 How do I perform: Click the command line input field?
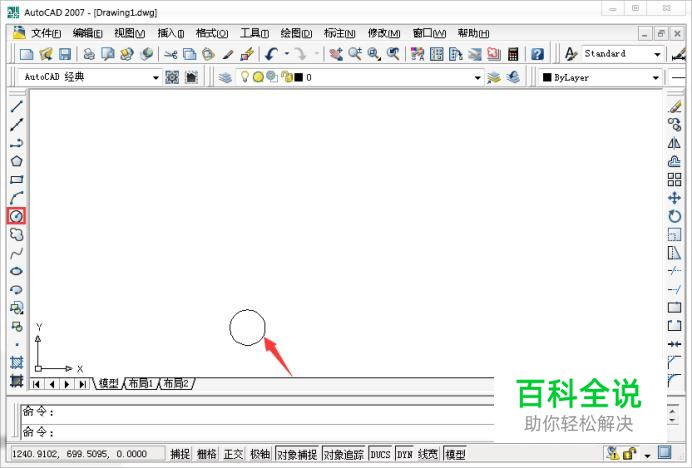tap(257, 431)
